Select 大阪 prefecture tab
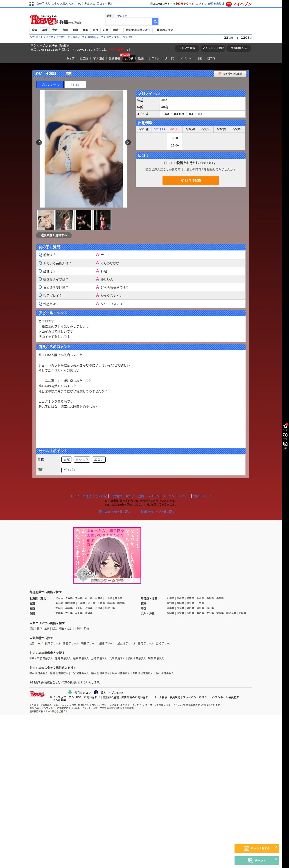 coord(55,30)
